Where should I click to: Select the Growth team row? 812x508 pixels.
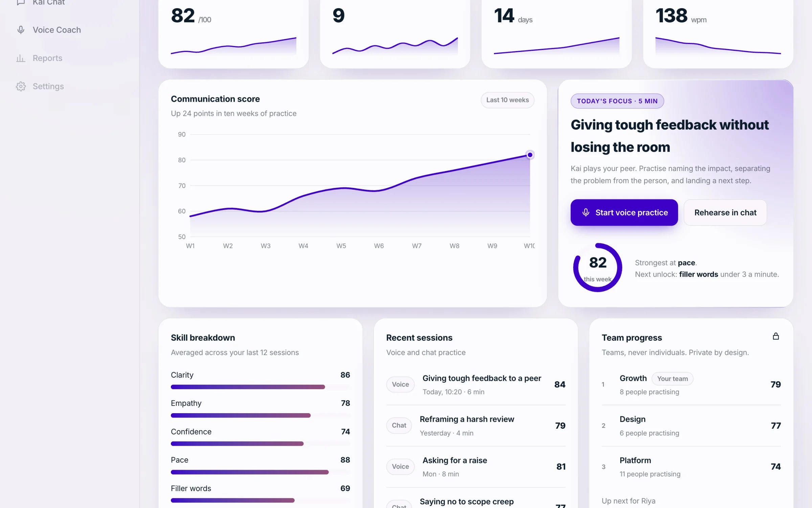tap(691, 384)
